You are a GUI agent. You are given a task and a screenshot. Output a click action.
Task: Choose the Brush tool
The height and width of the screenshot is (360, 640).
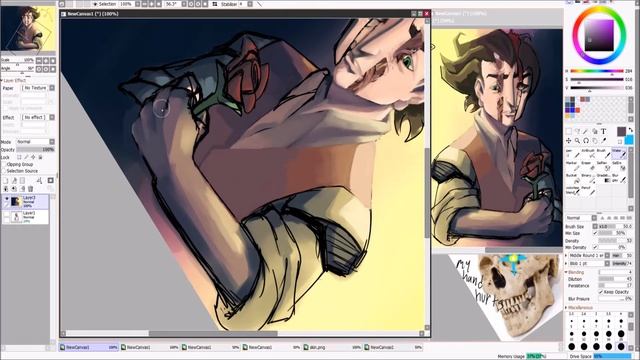pyautogui.click(x=603, y=153)
